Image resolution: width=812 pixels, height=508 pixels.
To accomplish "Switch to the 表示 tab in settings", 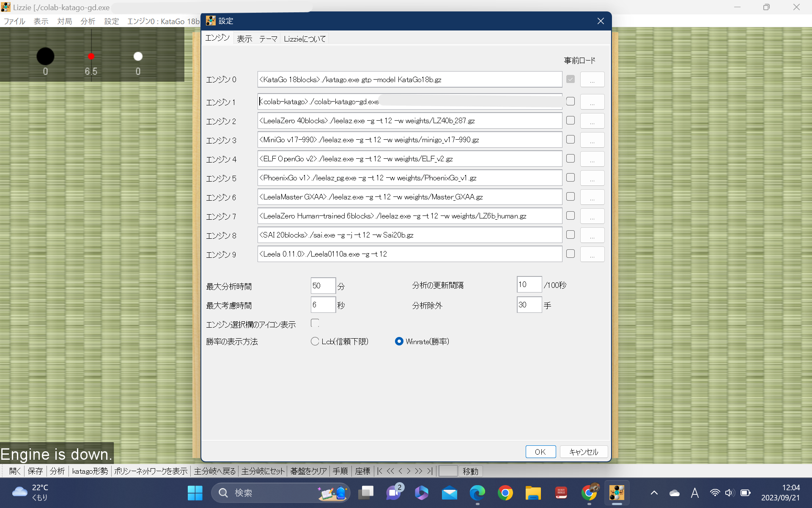I will tap(244, 39).
